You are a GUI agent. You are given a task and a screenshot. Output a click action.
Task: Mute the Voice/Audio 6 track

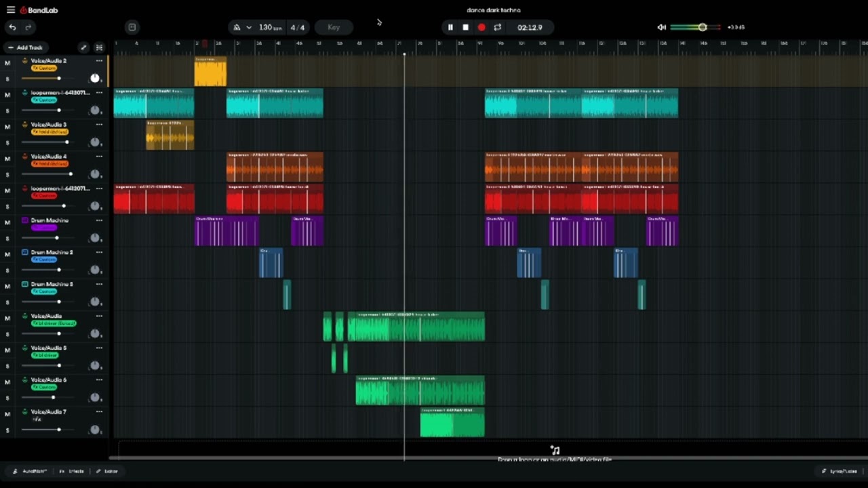click(7, 382)
